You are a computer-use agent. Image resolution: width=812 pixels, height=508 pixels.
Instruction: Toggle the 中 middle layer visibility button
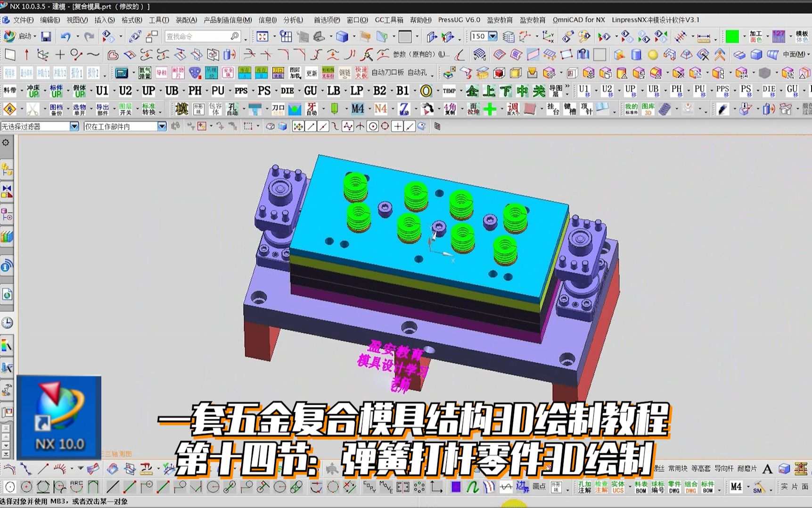[x=522, y=91]
